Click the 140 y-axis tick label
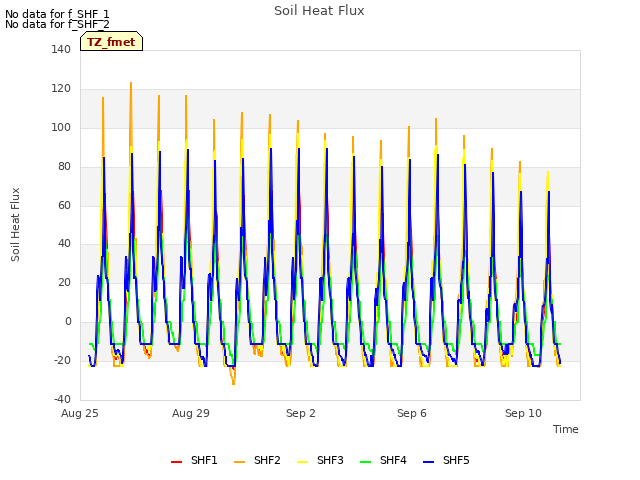Viewport: 640px width, 480px height. 61,49
